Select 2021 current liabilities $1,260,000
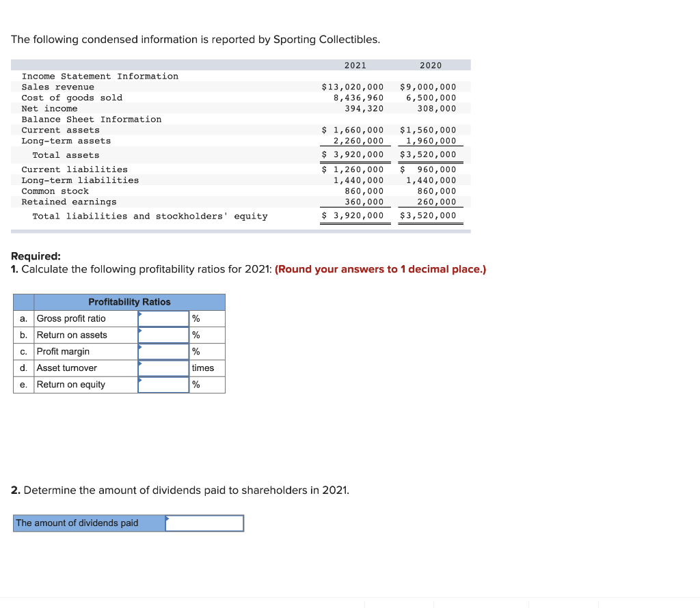Viewport: 700px width, 608px height. (x=352, y=169)
